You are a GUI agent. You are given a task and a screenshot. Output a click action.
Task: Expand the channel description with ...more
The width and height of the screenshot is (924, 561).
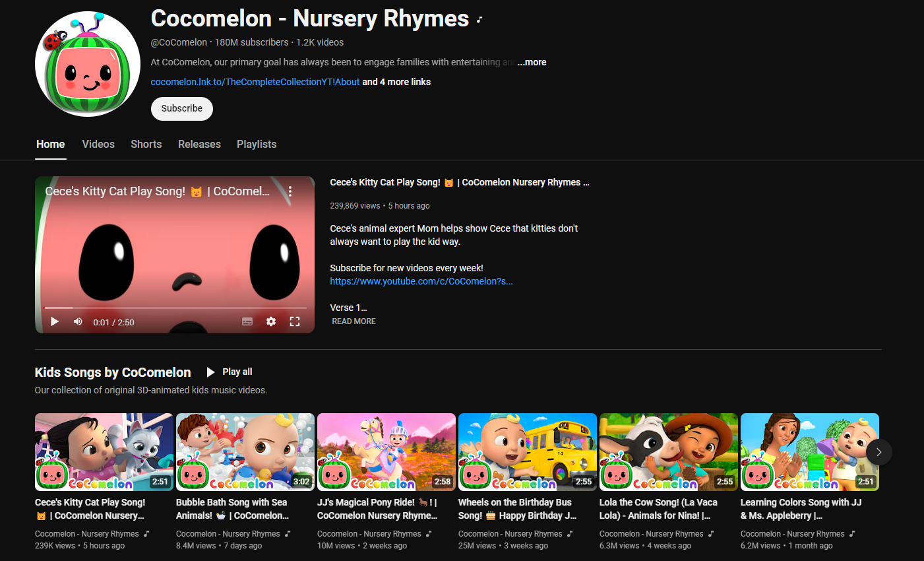pos(532,61)
